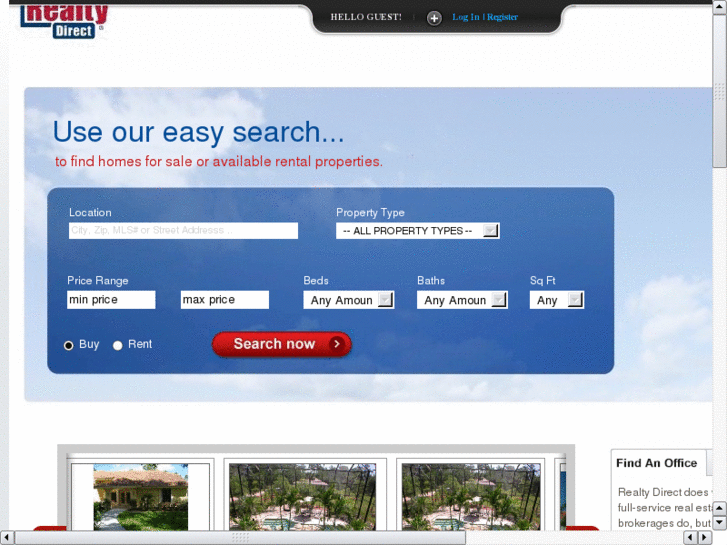727x545 pixels.
Task: Open the Property Type dropdown
Action: click(417, 231)
